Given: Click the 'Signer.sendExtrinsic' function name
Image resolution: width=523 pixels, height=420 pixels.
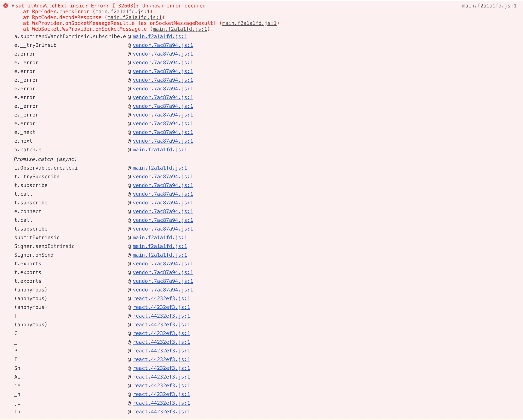Looking at the screenshot, I should click(x=44, y=246).
